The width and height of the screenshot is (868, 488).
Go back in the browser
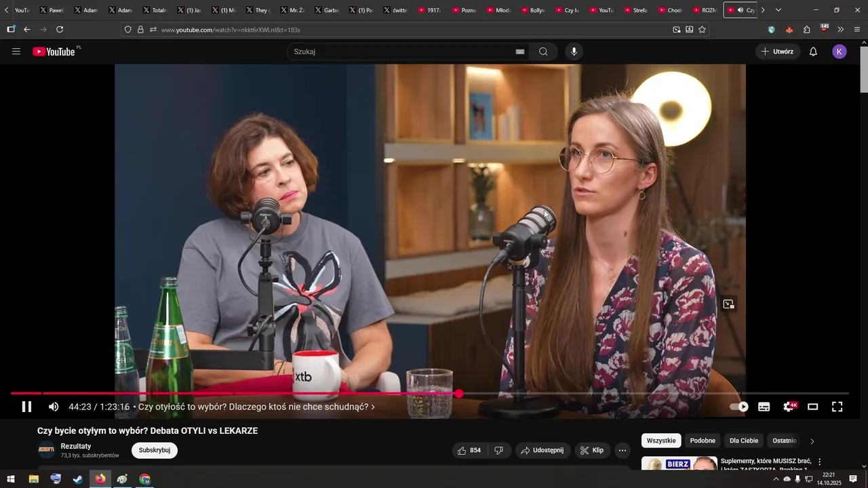point(27,30)
